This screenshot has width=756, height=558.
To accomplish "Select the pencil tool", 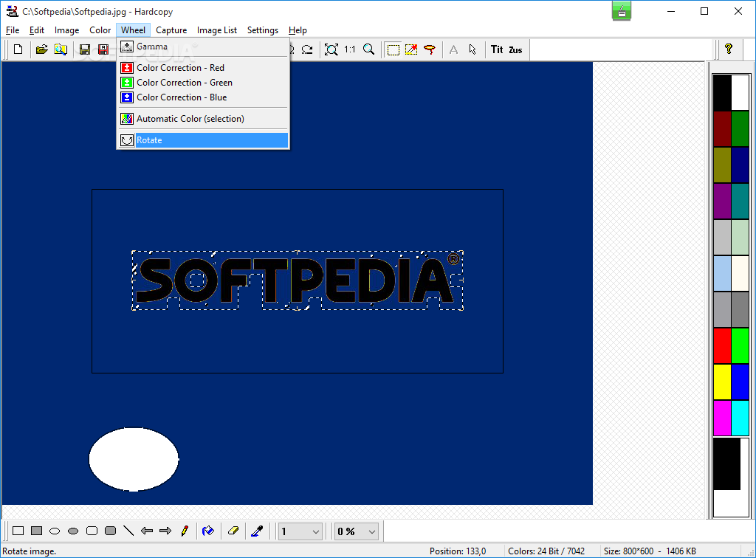I will pyautogui.click(x=185, y=531).
